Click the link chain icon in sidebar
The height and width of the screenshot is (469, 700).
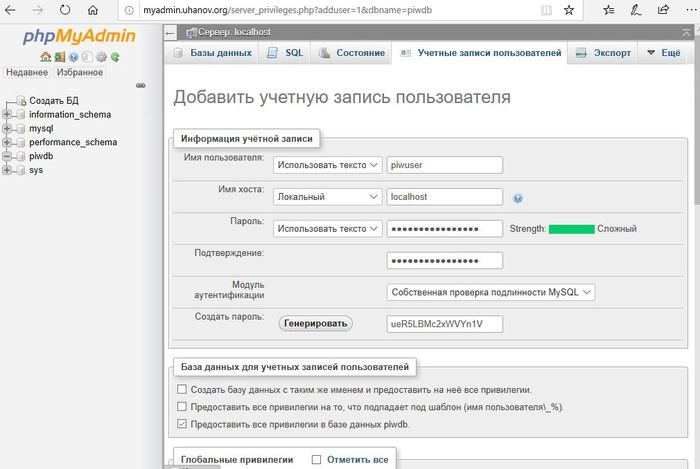click(141, 86)
